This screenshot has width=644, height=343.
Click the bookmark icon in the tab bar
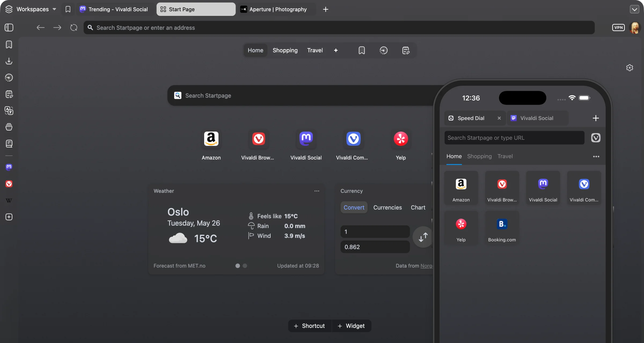[x=68, y=9]
